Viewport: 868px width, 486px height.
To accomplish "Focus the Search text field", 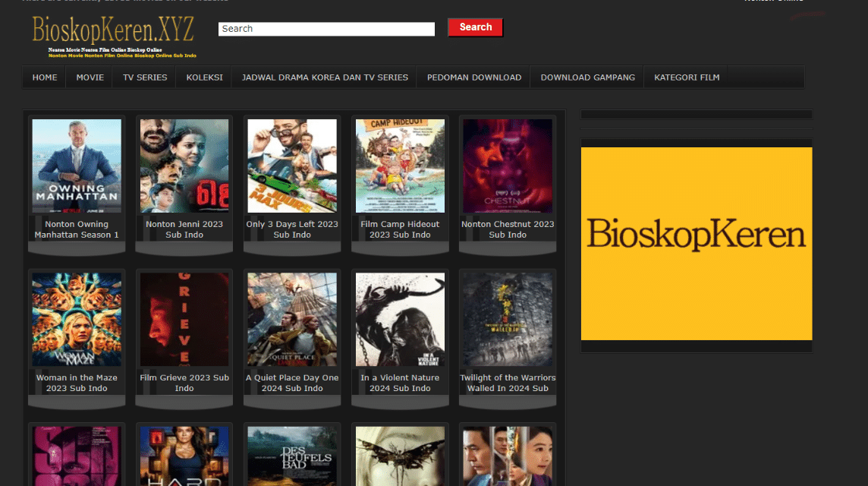I will point(326,29).
